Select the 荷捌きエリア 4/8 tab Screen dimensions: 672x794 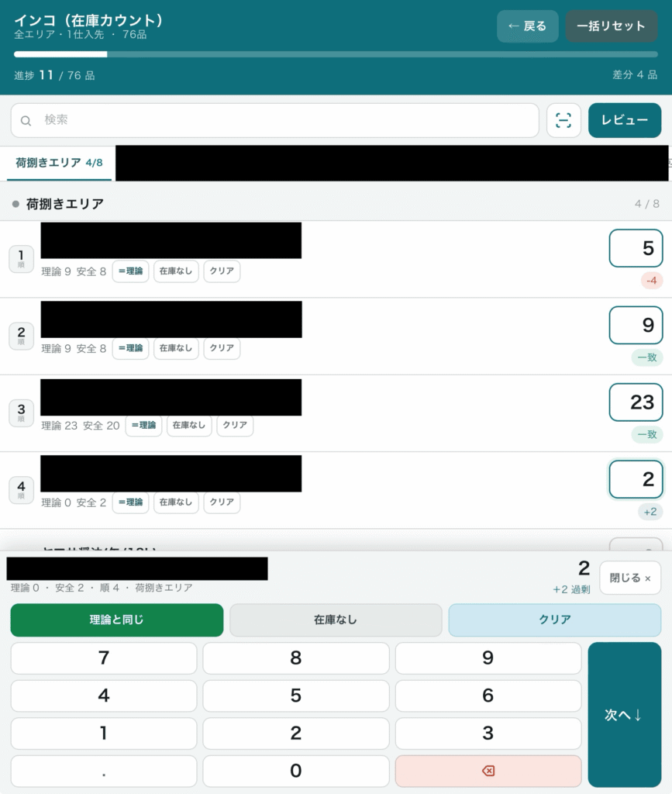59,163
